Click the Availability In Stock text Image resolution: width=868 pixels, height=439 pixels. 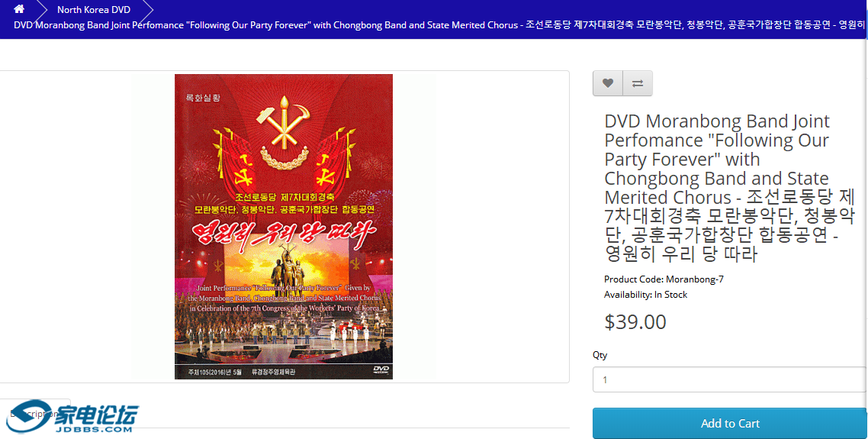645,295
